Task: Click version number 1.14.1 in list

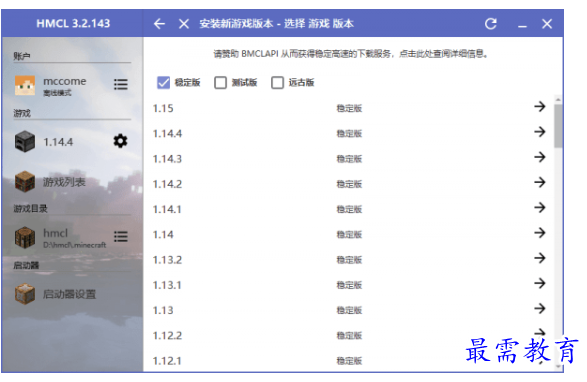Action: point(167,209)
